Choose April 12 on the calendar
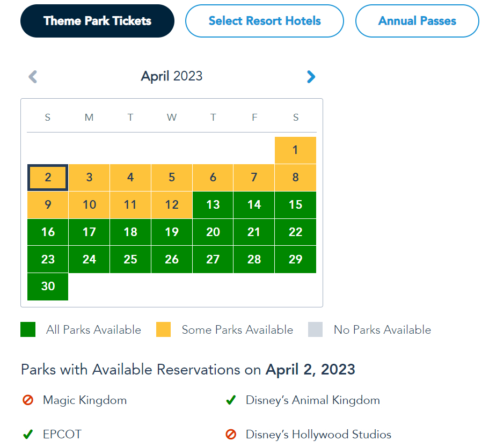489x448 pixels. [172, 205]
